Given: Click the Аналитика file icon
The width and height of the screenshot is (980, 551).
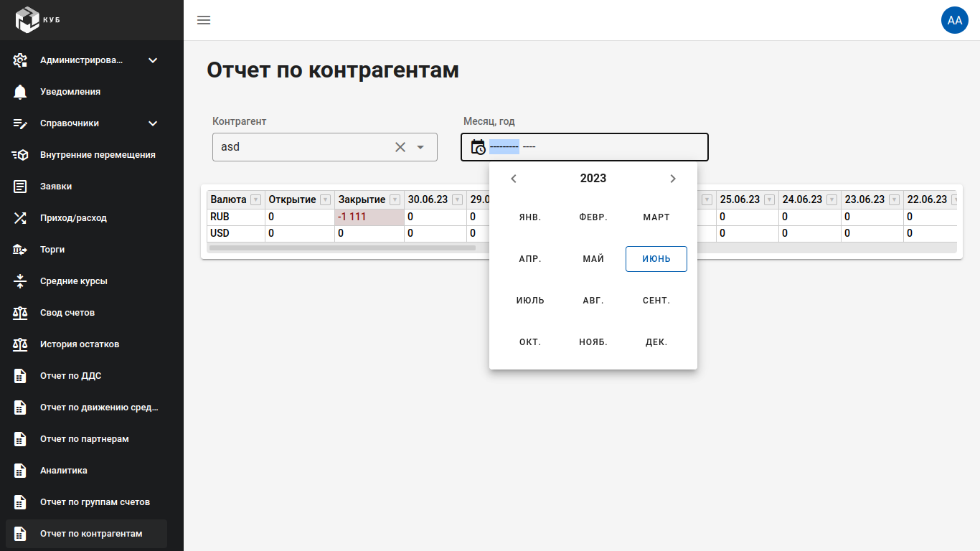Looking at the screenshot, I should click(20, 471).
